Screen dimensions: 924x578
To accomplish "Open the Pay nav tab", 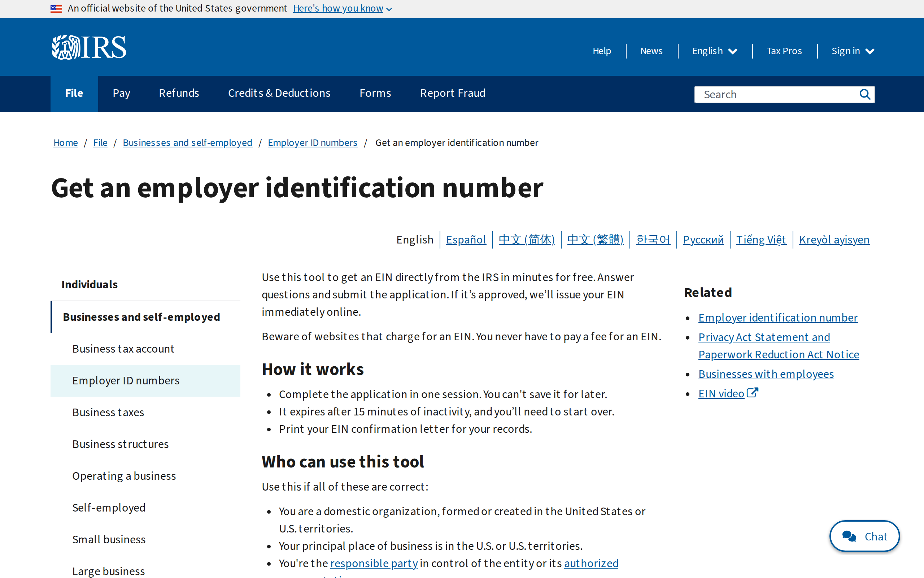I will point(121,93).
